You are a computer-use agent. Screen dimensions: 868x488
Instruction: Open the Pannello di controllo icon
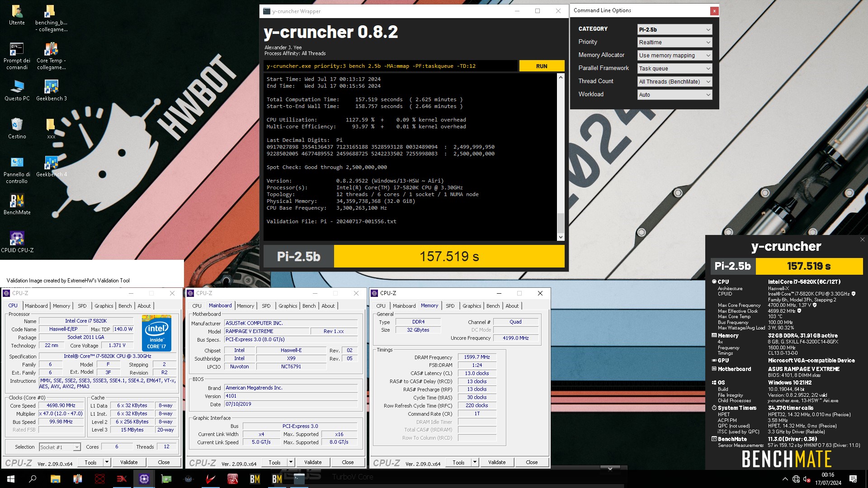point(17,170)
